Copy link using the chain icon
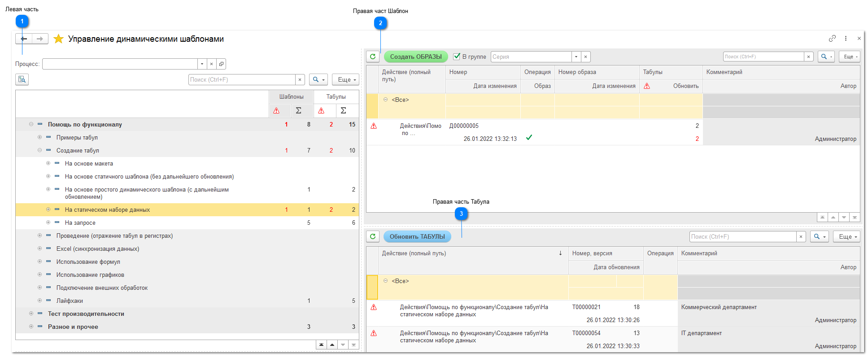The image size is (868, 358). [x=832, y=39]
